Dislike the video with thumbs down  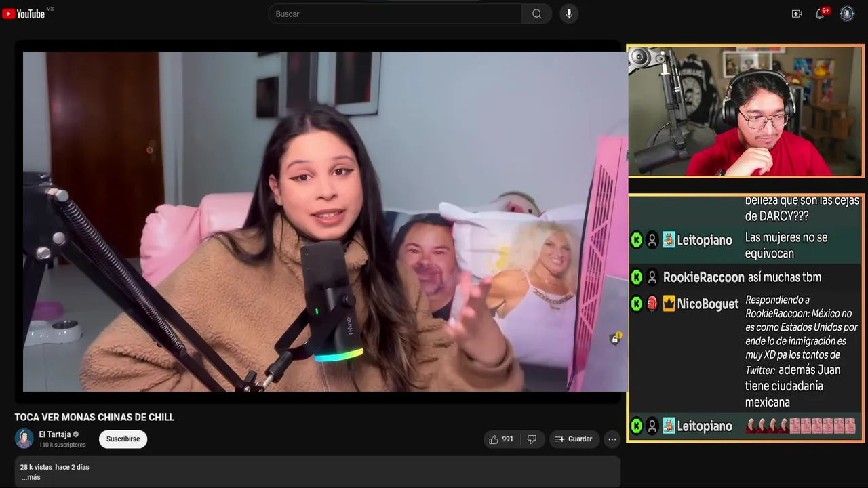532,439
